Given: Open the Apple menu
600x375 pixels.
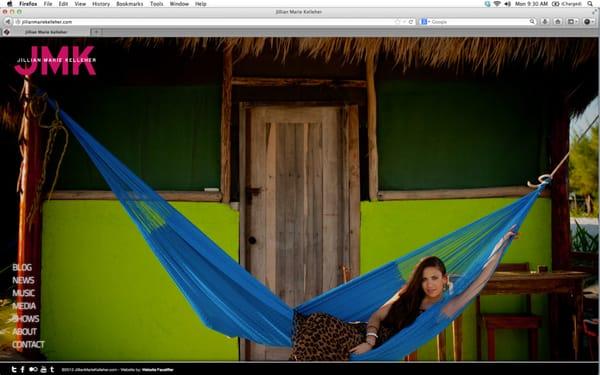Looking at the screenshot, I should (10, 4).
